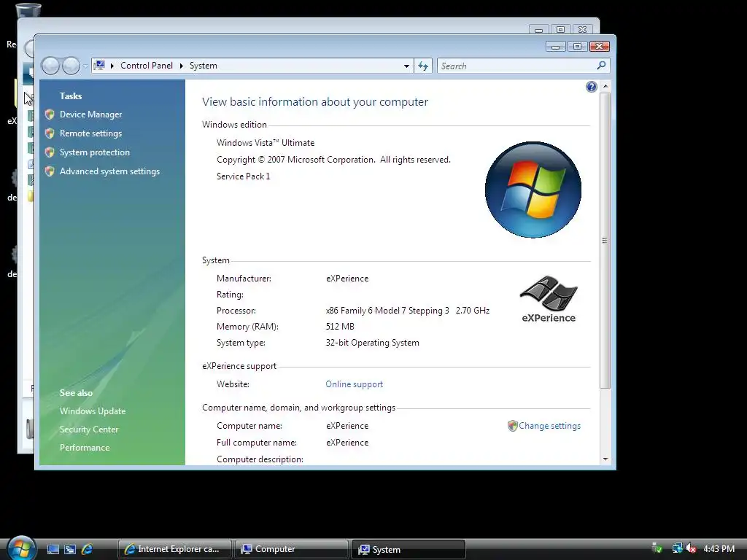Close the System window
This screenshot has width=747, height=560.
(x=600, y=46)
